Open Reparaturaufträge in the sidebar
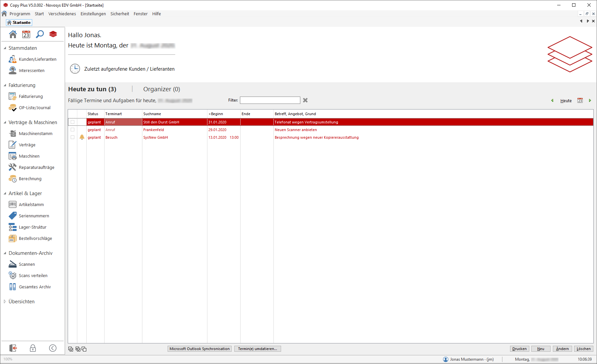The height and width of the screenshot is (364, 597). pyautogui.click(x=37, y=168)
